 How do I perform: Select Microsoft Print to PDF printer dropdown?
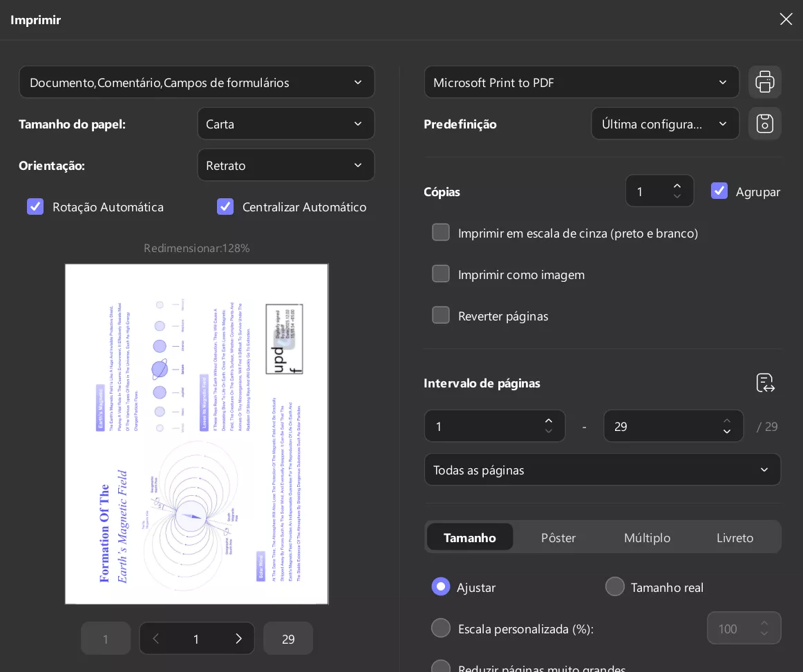coord(582,82)
